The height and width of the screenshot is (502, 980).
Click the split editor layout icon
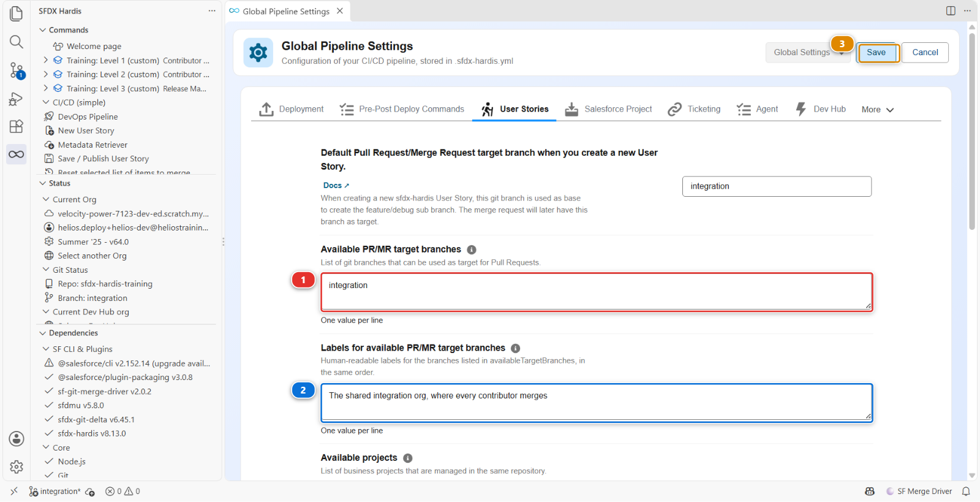point(951,11)
